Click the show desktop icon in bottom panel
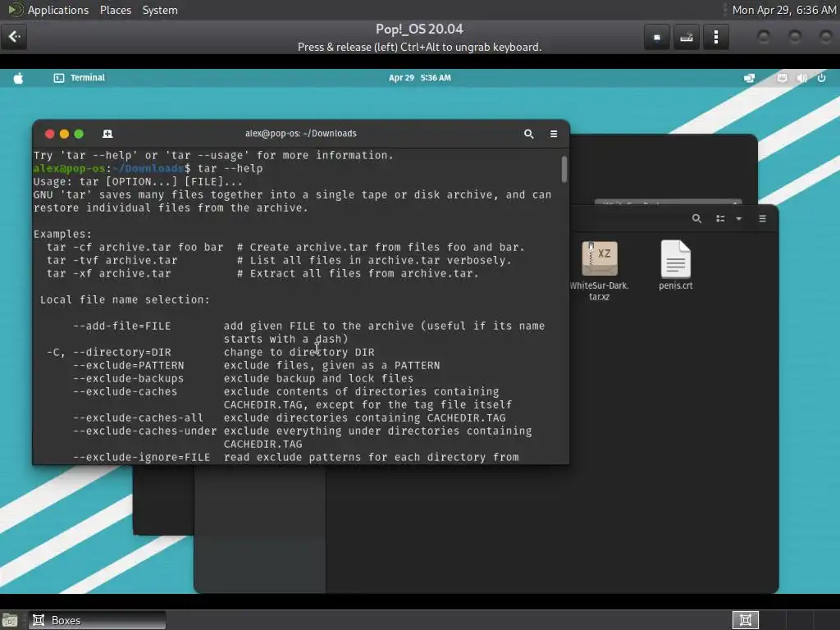This screenshot has height=630, width=840. pyautogui.click(x=10, y=620)
